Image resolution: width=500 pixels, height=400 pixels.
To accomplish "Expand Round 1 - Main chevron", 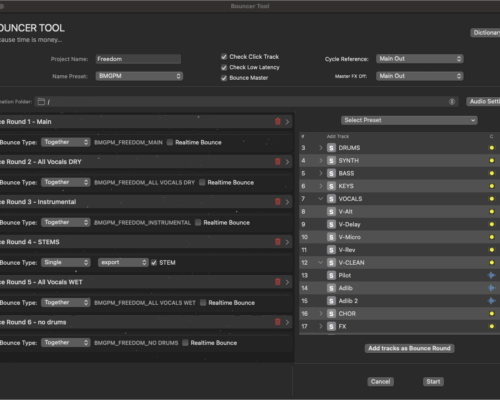I will click(287, 122).
